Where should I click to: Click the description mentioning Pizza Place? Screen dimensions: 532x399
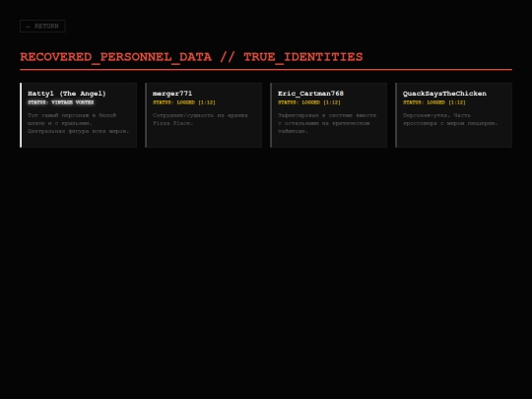click(x=200, y=119)
